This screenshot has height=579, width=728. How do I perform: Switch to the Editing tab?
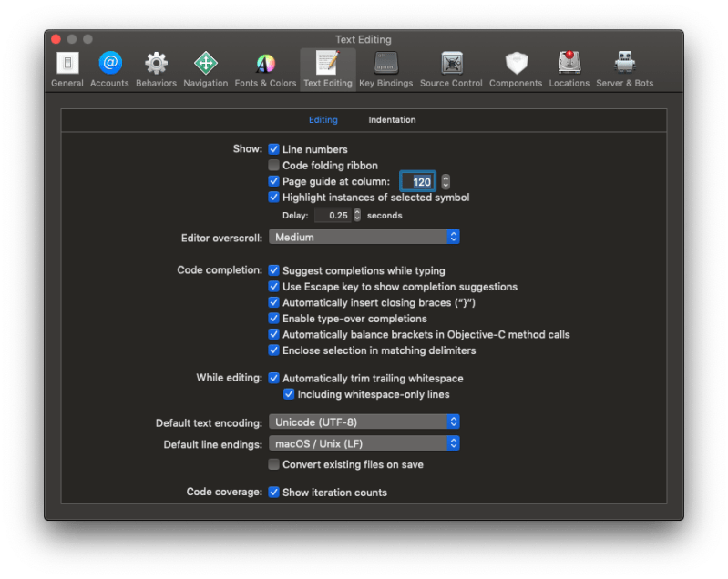coord(323,119)
